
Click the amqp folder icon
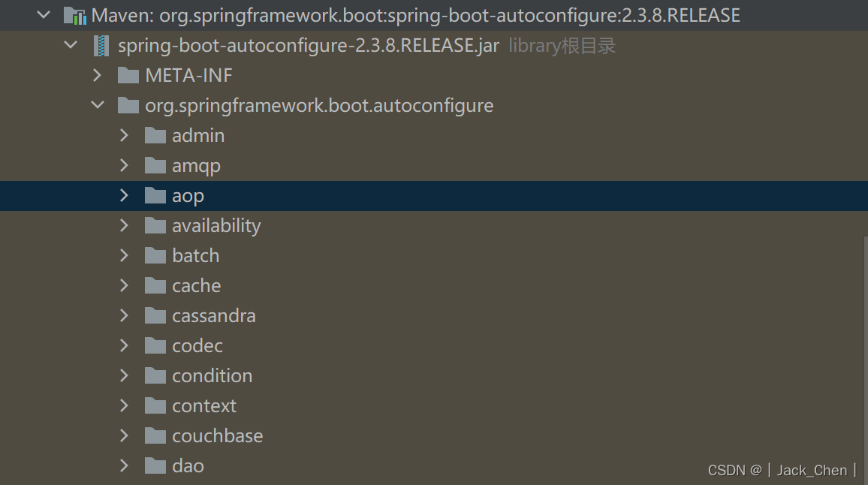155,165
